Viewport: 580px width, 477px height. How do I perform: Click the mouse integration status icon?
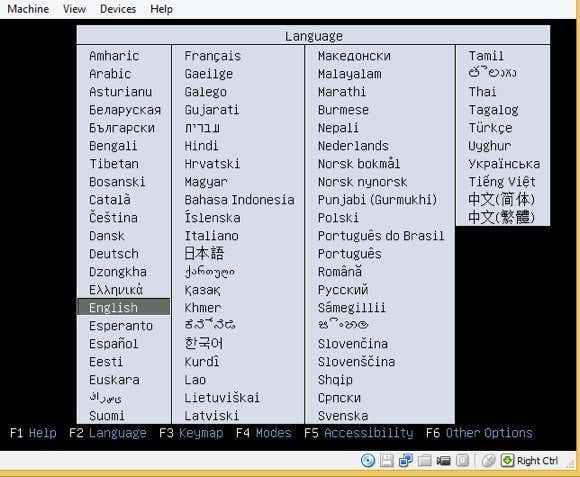[489, 460]
